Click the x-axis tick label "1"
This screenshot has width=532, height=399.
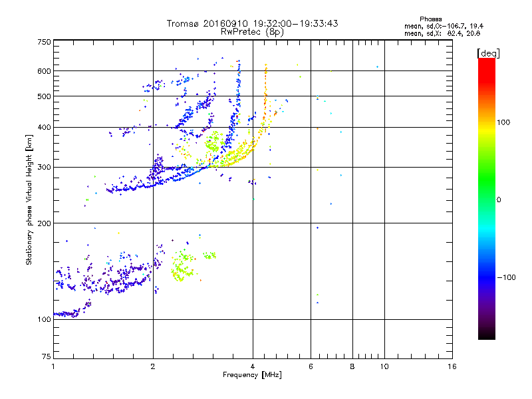(x=53, y=366)
